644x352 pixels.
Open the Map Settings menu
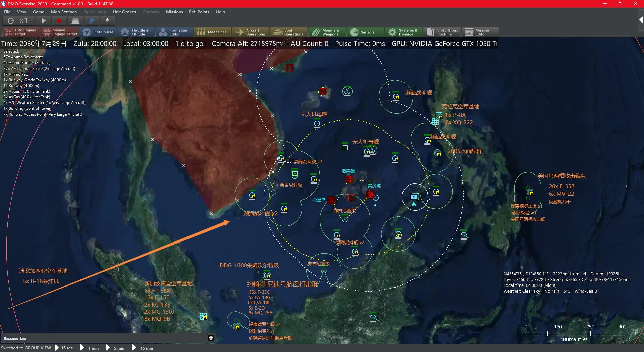[x=64, y=12]
